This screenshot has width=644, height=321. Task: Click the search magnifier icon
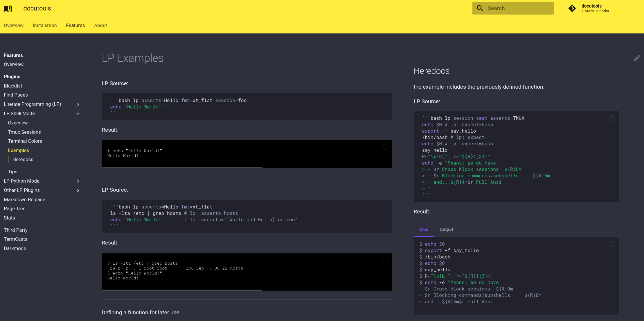point(480,8)
